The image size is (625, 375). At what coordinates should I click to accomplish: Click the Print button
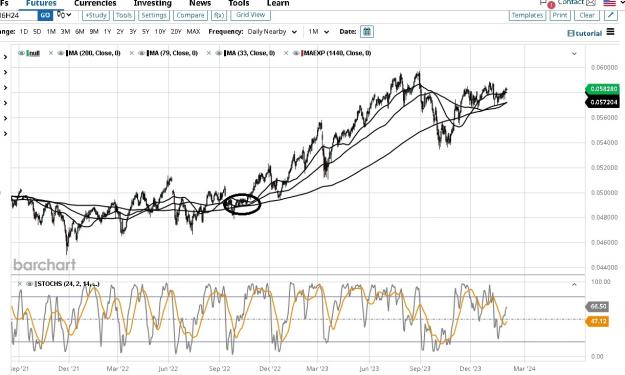click(560, 15)
